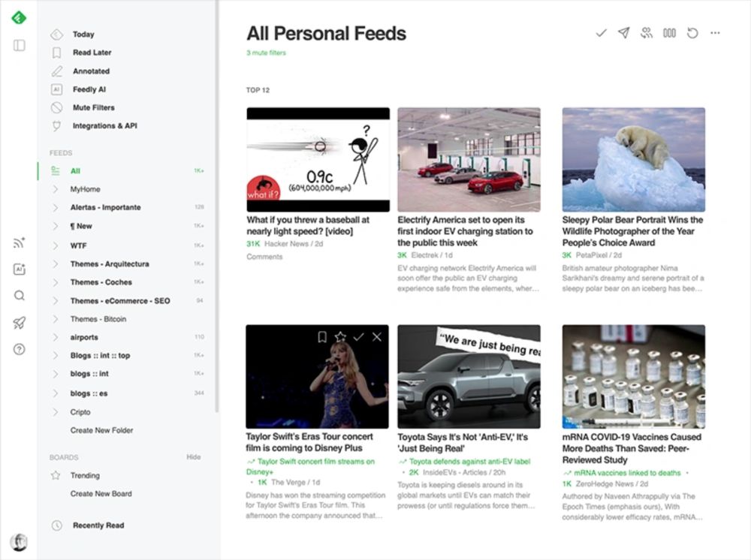Click the Today icon in sidebar

(x=56, y=35)
